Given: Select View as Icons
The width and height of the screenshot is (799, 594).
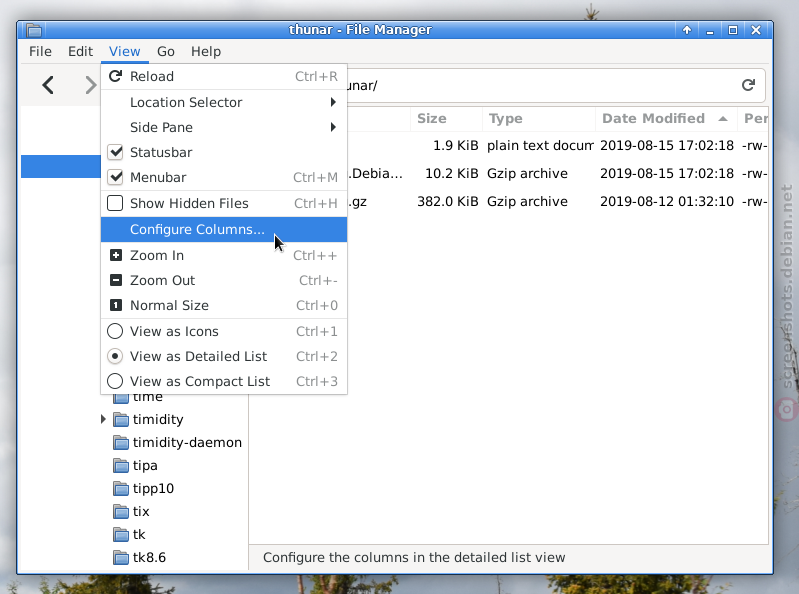Looking at the screenshot, I should click(115, 331).
